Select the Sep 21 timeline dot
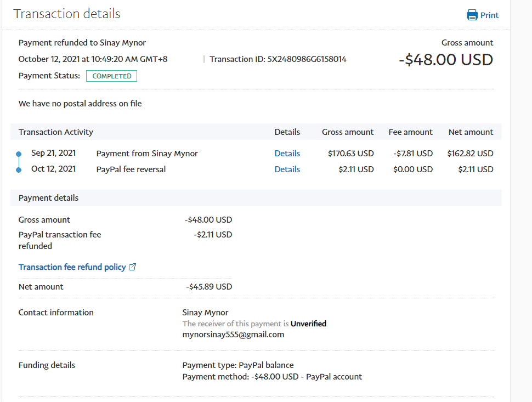Screen dimensions: 532x402 19,154
